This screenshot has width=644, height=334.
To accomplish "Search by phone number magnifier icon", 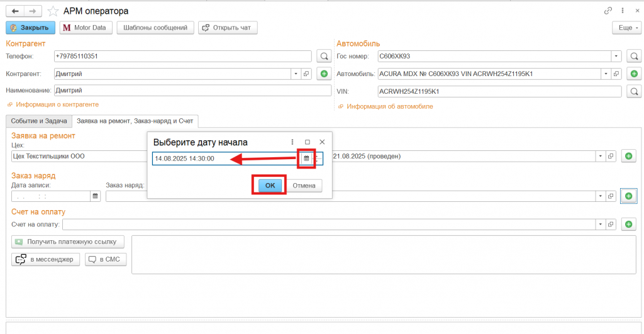I will pyautogui.click(x=324, y=56).
